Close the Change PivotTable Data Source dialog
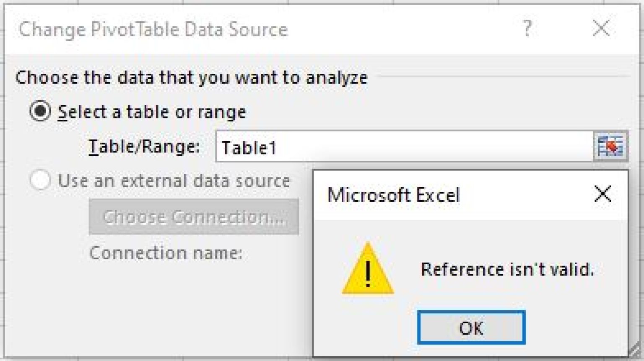Viewport: 644px width, 361px height. pos(601,28)
